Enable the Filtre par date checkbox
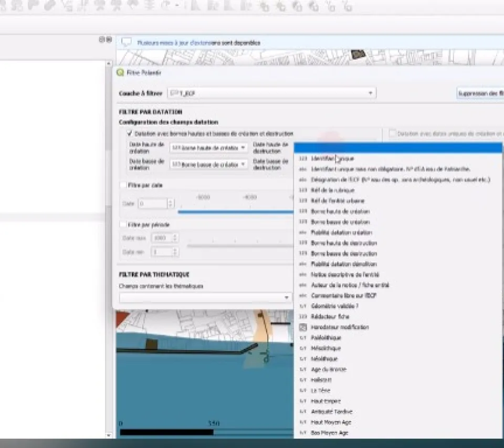Image resolution: width=504 pixels, height=448 pixels. (x=123, y=185)
